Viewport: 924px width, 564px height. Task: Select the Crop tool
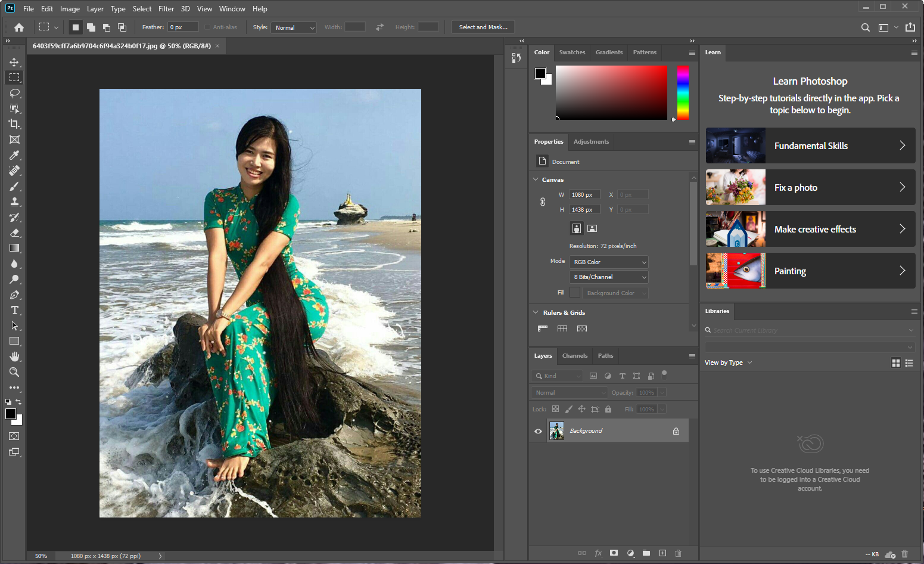pyautogui.click(x=15, y=124)
